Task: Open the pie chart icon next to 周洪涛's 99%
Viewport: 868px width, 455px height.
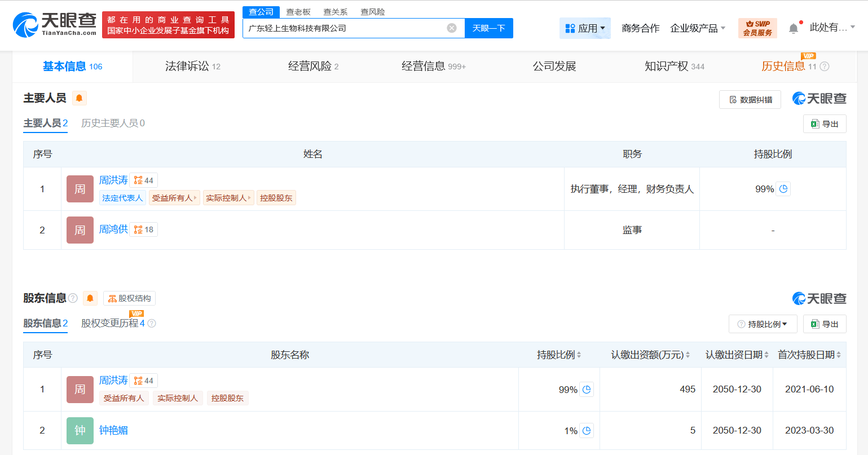Action: [783, 189]
